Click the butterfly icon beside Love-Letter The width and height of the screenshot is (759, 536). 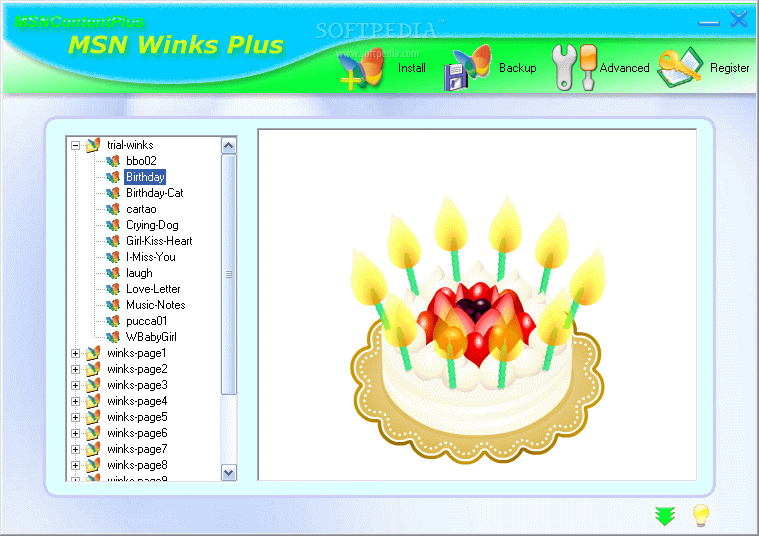(x=113, y=289)
